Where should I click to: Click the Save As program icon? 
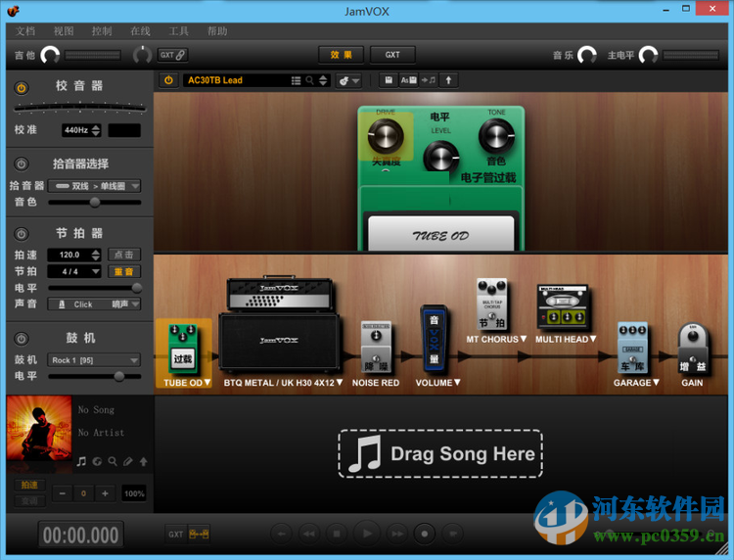(408, 80)
